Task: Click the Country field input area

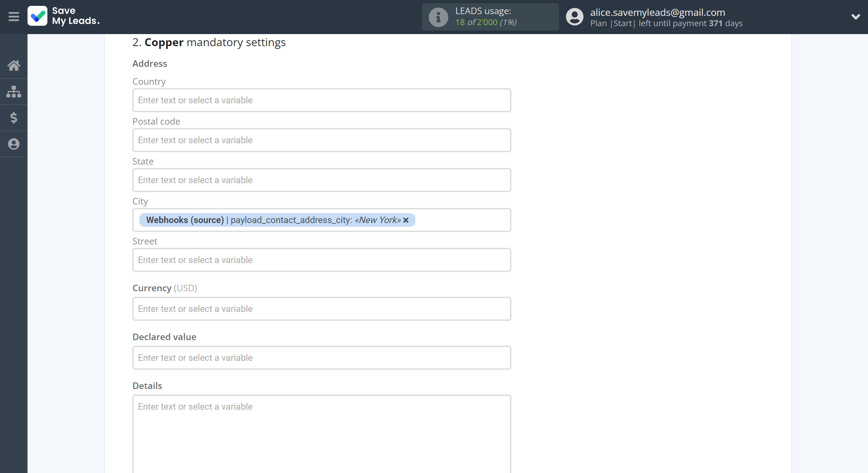Action: click(x=322, y=99)
